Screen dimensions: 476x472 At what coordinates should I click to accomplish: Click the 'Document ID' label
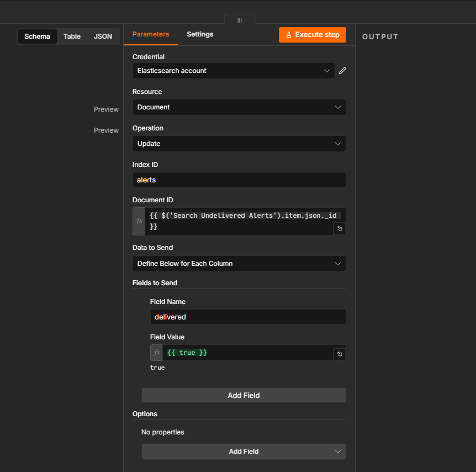click(x=153, y=200)
